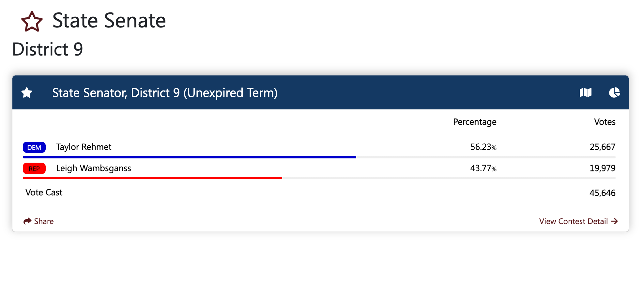This screenshot has width=644, height=307.
Task: Toggle the white favorite star in contest header
Action: (27, 93)
